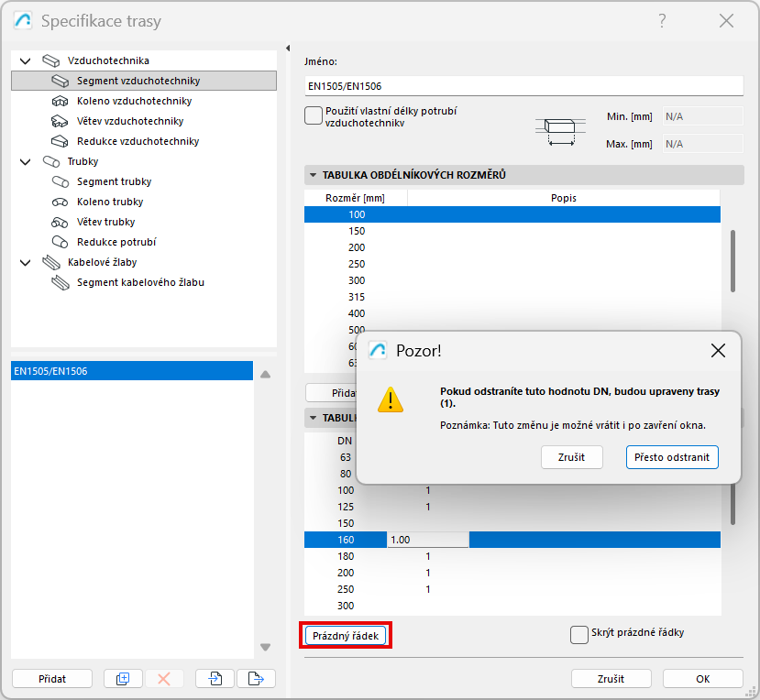Select DN row 180
The image size is (760, 700).
coord(512,556)
